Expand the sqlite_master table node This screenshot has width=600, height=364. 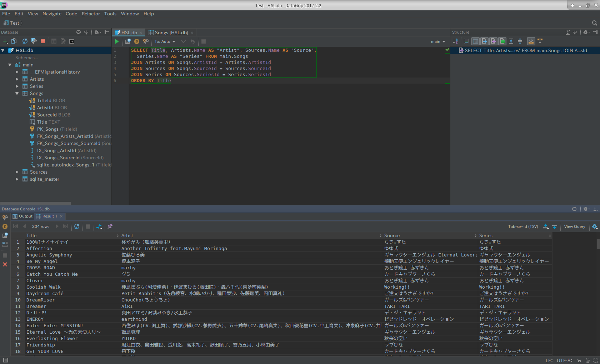(17, 179)
